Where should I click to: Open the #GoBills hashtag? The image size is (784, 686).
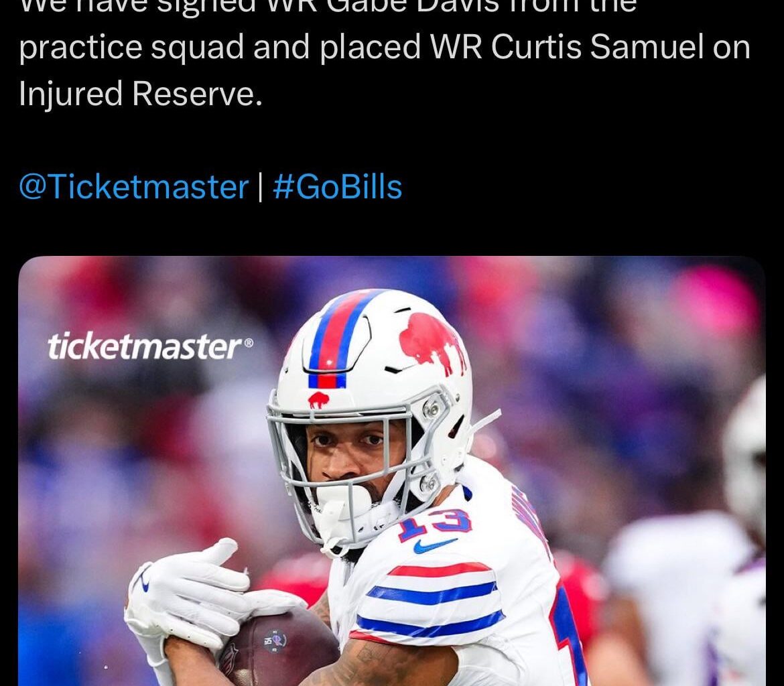[338, 187]
